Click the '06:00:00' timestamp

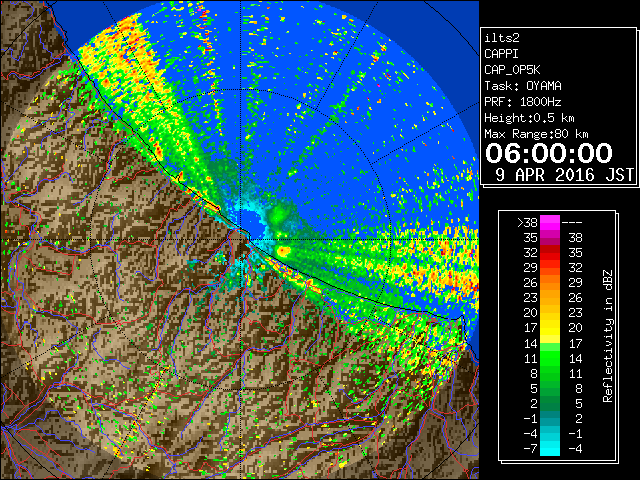click(x=549, y=153)
